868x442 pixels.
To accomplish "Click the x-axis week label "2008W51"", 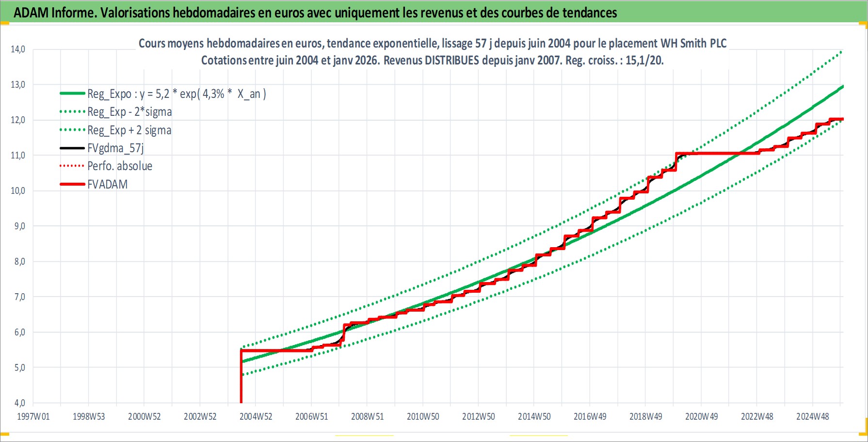I will (x=368, y=417).
